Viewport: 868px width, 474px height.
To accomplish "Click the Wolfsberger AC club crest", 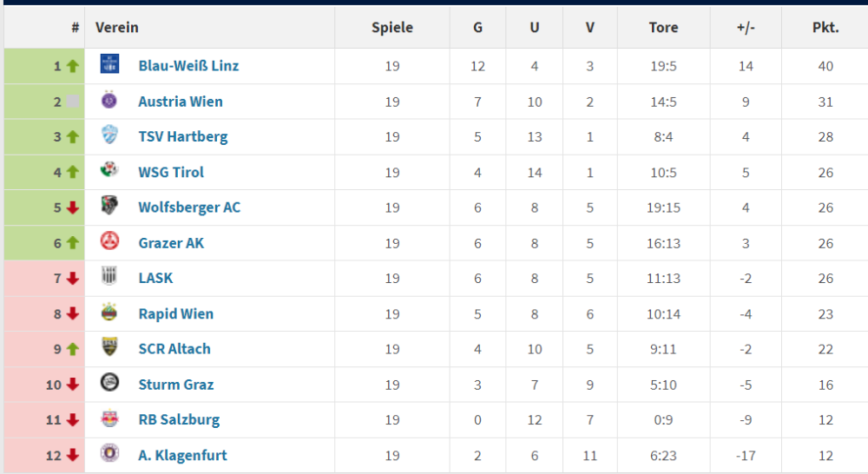I will pos(109,207).
